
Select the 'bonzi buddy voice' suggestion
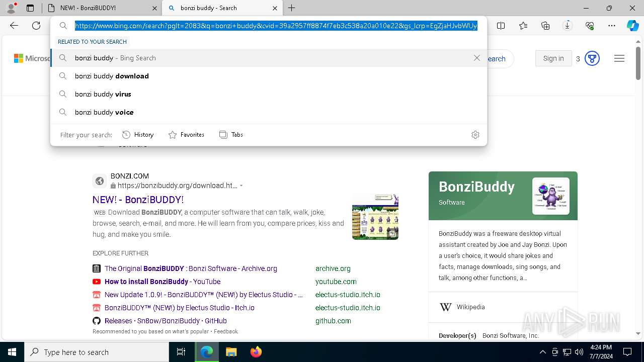click(x=269, y=112)
